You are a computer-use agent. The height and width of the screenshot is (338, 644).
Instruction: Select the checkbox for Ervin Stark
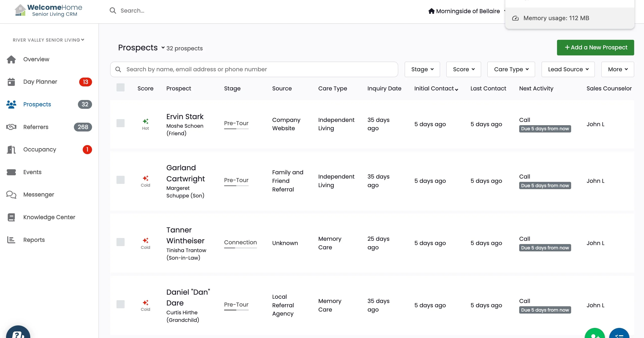[x=121, y=123]
